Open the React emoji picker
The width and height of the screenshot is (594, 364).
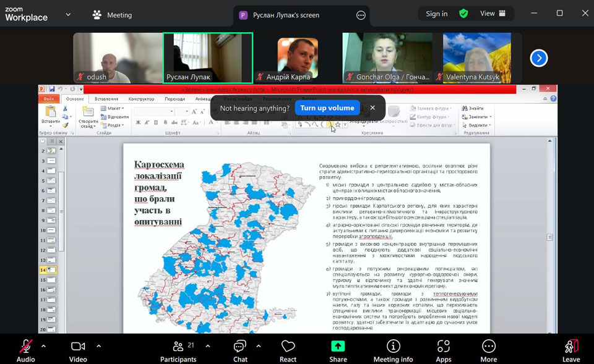pos(288,346)
